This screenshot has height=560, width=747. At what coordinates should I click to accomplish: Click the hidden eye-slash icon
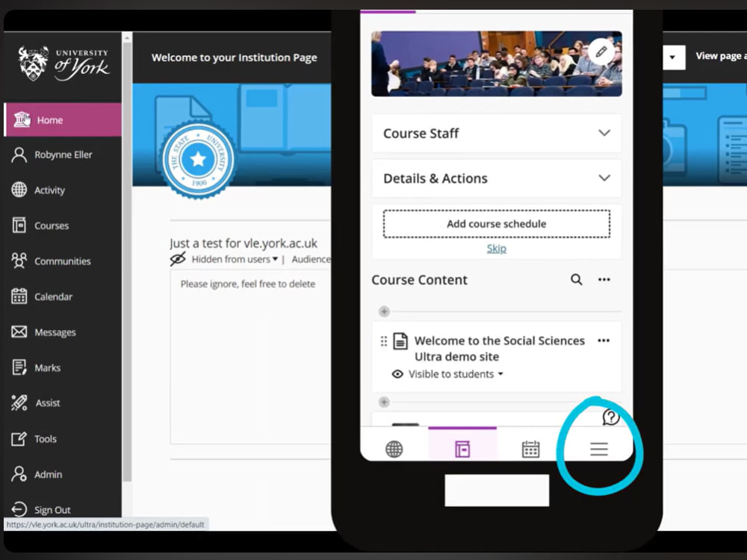click(178, 259)
